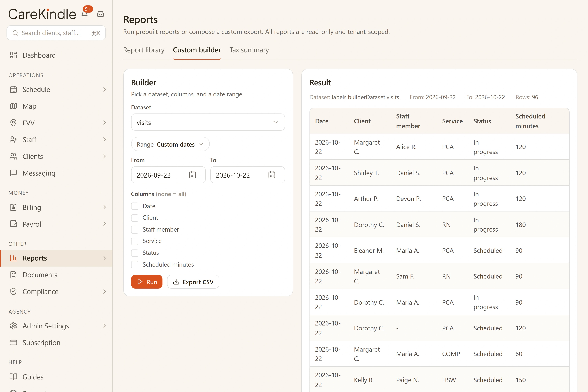Click the Guides book icon
The width and height of the screenshot is (588, 392).
13,377
